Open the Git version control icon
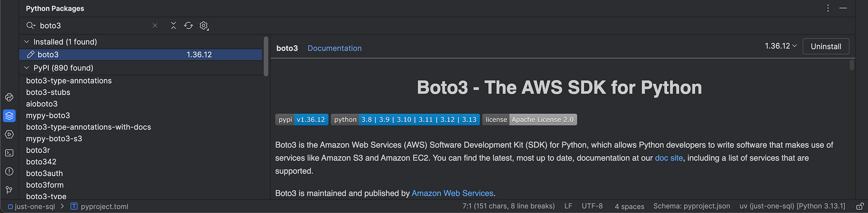This screenshot has width=868, height=213. point(9,190)
